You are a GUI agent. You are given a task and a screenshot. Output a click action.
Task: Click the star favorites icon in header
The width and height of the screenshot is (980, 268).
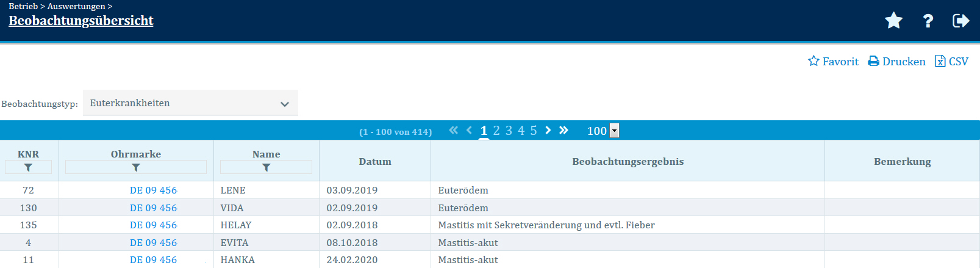click(893, 21)
